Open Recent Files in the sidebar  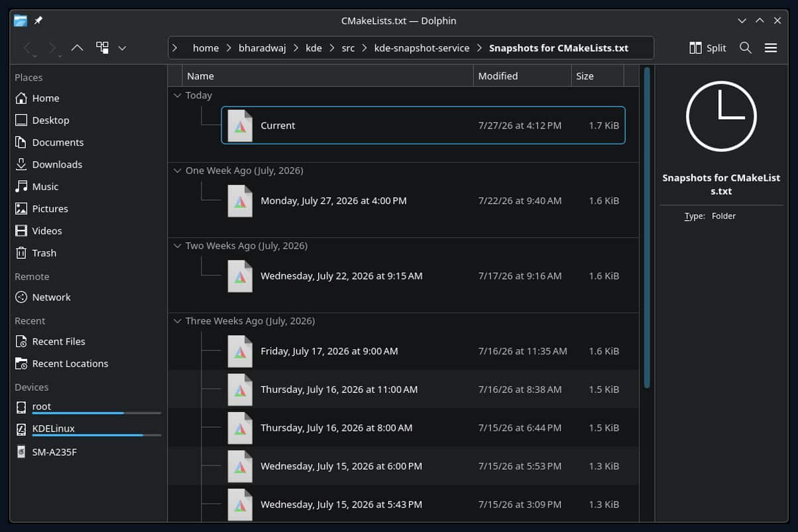point(87,341)
